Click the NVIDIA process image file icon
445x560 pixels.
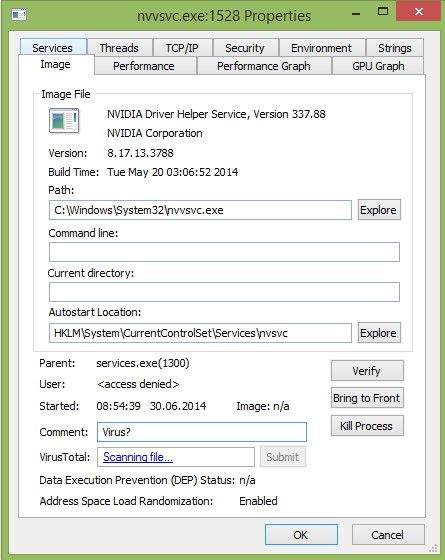[64, 121]
